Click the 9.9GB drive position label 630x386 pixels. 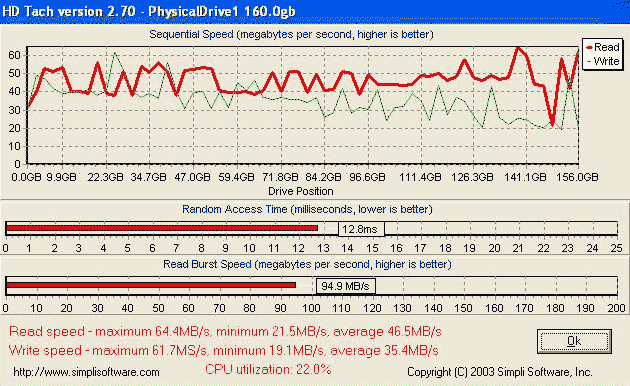61,177
